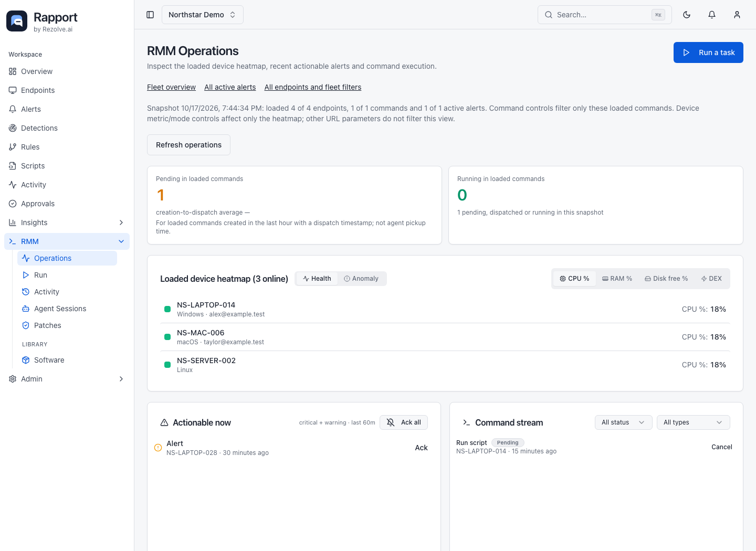The width and height of the screenshot is (756, 551).
Task: Open All endpoints and fleet filters link
Action: [x=313, y=87]
